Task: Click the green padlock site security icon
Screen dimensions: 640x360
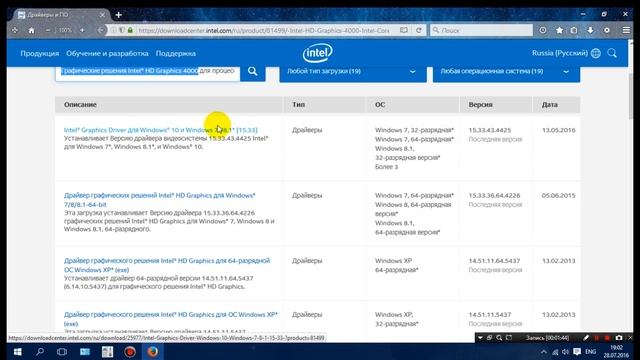Action: tap(130, 30)
